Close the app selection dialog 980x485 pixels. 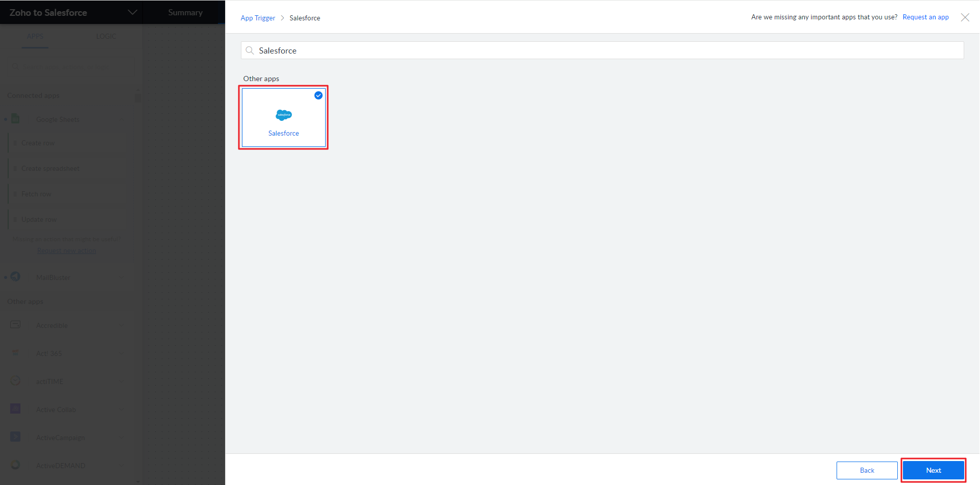(x=965, y=17)
